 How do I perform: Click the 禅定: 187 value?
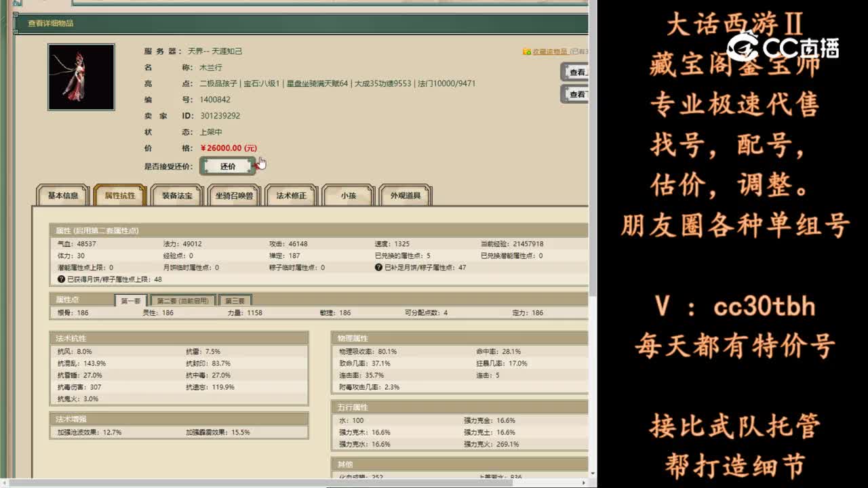[x=285, y=256]
